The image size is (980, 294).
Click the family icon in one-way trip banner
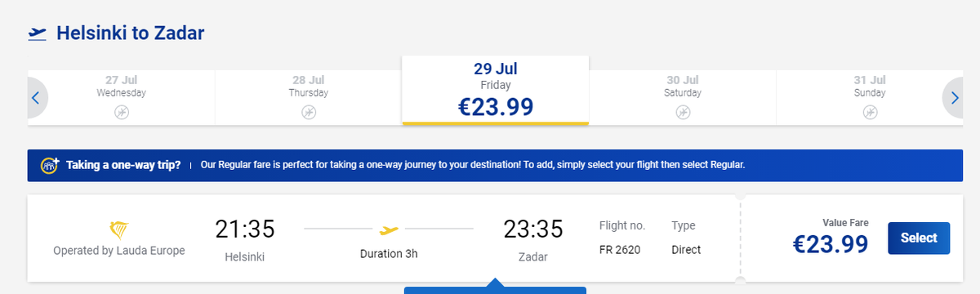(x=49, y=165)
